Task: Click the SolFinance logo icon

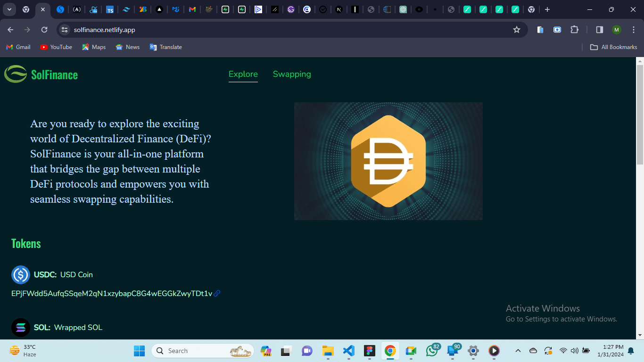Action: [x=16, y=74]
